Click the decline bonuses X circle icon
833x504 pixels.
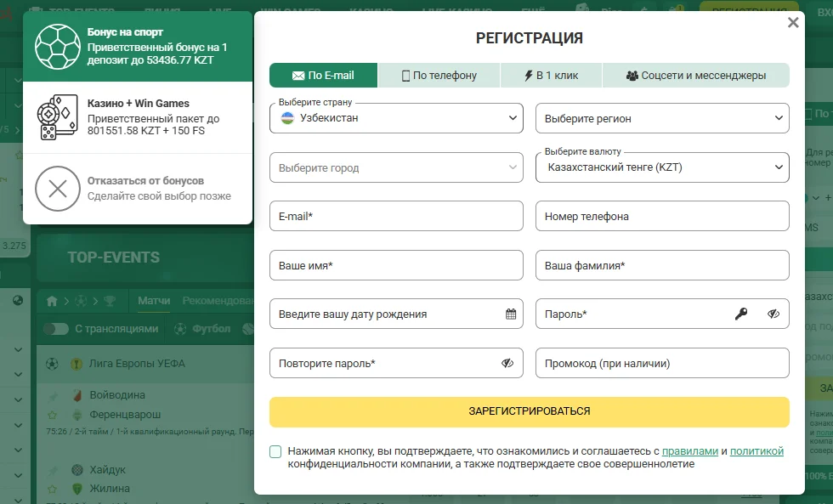click(x=58, y=189)
